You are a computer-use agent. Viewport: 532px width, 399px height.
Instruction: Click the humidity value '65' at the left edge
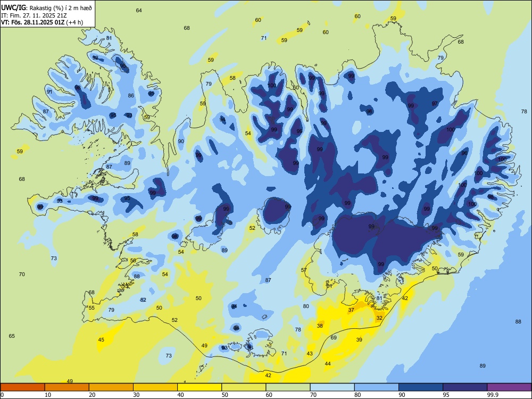click(x=12, y=336)
